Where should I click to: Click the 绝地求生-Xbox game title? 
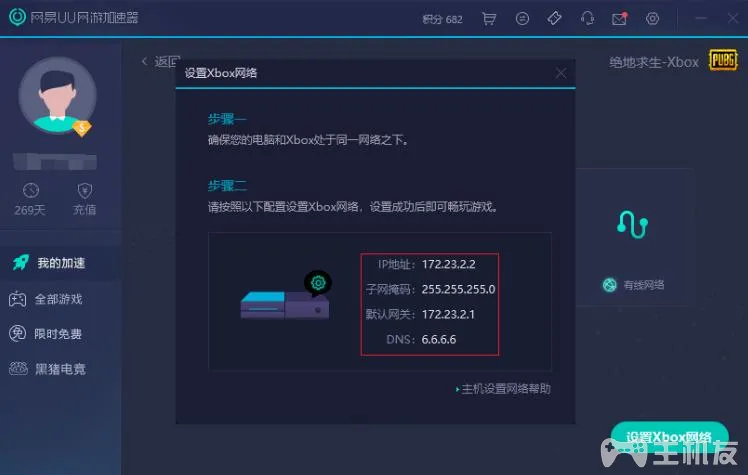(x=654, y=62)
